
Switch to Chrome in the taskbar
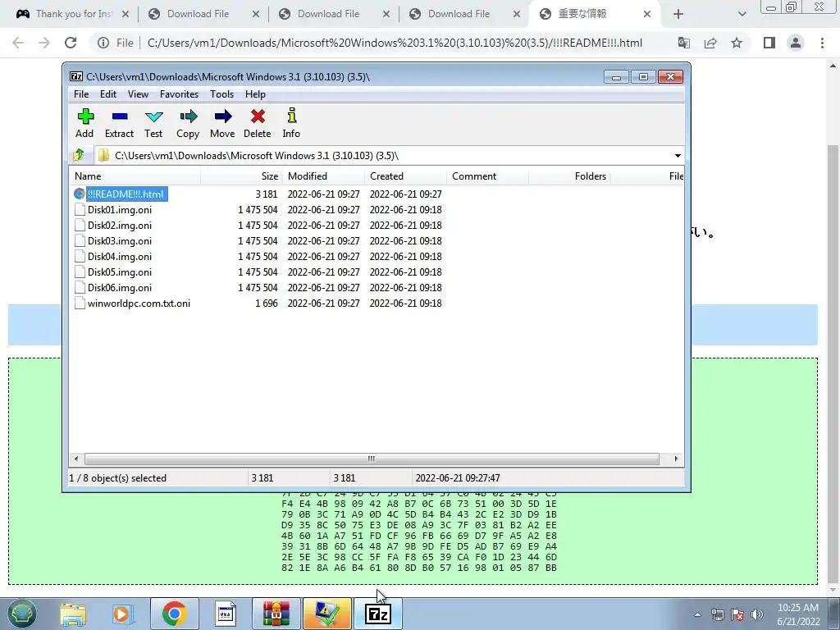click(x=175, y=614)
